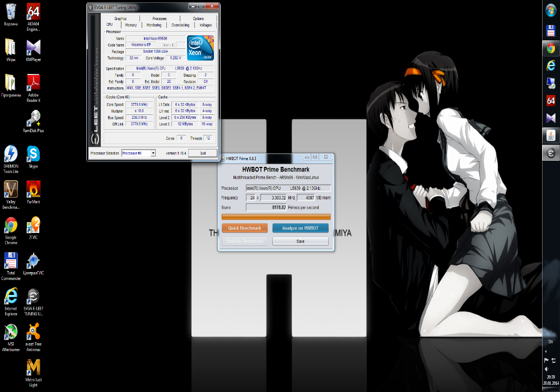The width and height of the screenshot is (560, 392).
Task: Switch to the Processes tab in E-LEET
Action: [160, 18]
